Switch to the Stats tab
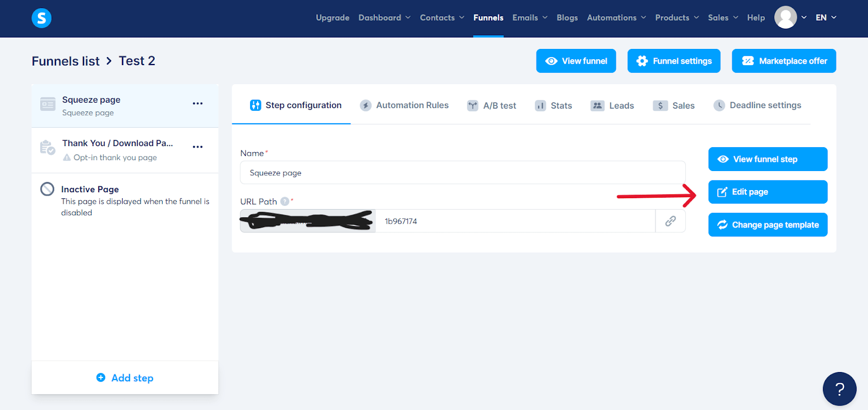868x410 pixels. click(553, 105)
